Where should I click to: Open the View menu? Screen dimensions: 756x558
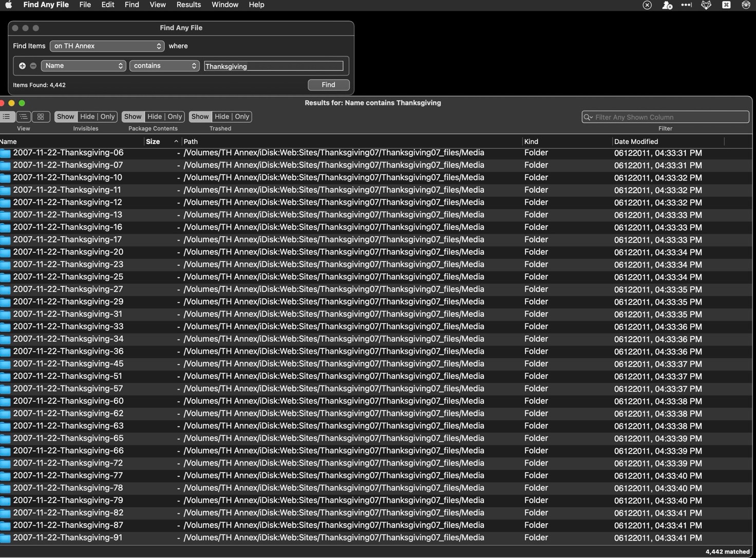click(x=158, y=5)
